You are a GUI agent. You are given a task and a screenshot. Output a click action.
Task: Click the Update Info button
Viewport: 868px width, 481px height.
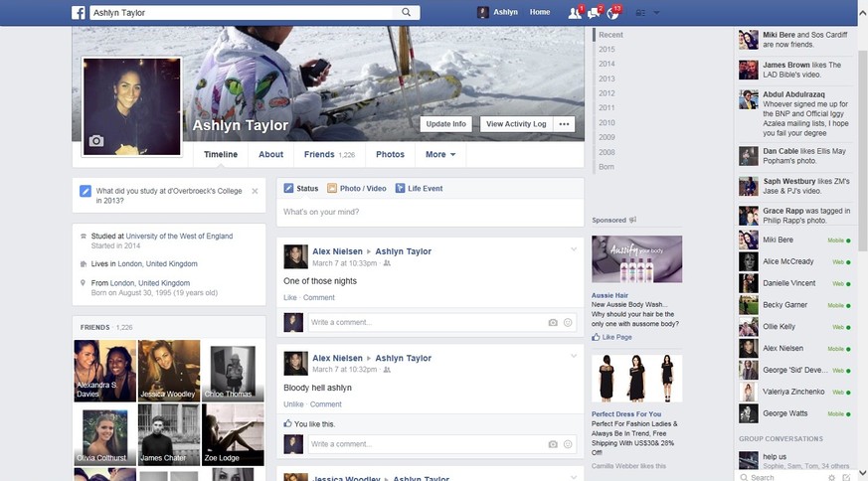(x=445, y=124)
